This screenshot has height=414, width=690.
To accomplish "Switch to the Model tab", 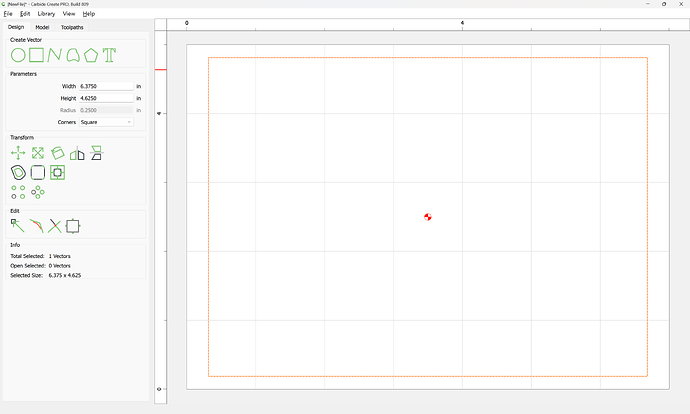I will (x=42, y=27).
